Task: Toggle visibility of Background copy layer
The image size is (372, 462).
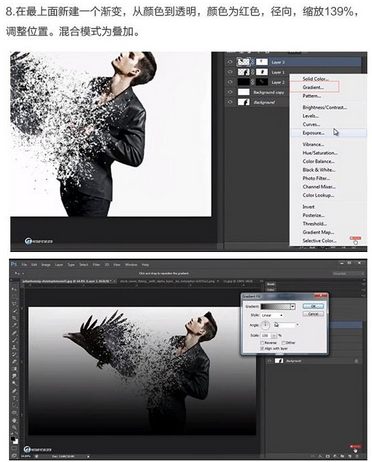Action: pyautogui.click(x=230, y=92)
